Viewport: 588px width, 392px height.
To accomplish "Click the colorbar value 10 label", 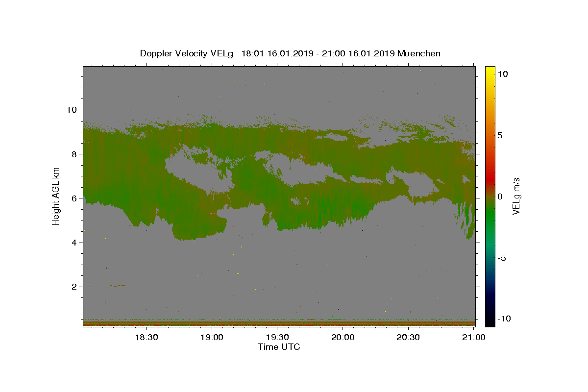I will [503, 73].
